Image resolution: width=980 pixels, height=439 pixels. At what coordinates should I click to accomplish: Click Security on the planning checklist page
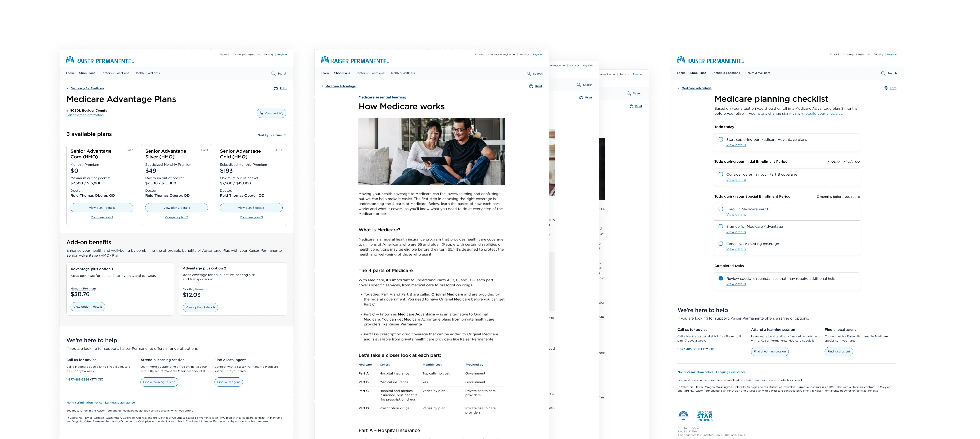click(878, 54)
